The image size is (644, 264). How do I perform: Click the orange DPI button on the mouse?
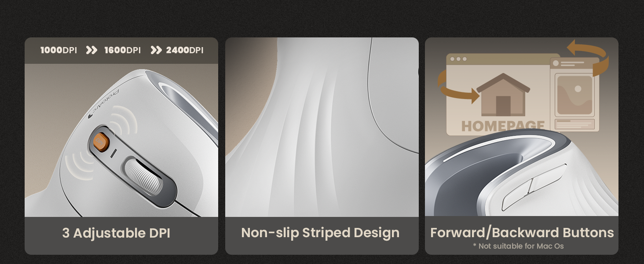point(101,142)
